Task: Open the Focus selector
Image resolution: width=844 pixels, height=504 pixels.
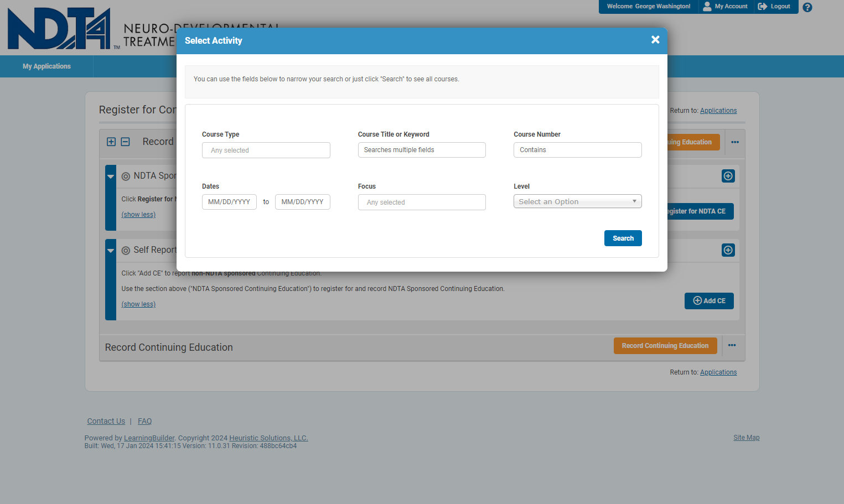Action: coord(422,202)
